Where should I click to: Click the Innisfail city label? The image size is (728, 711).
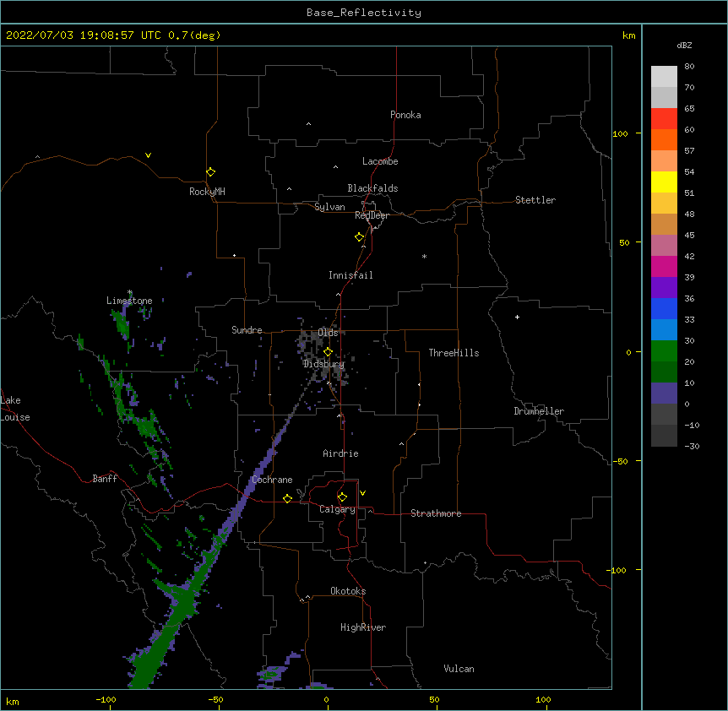[350, 275]
